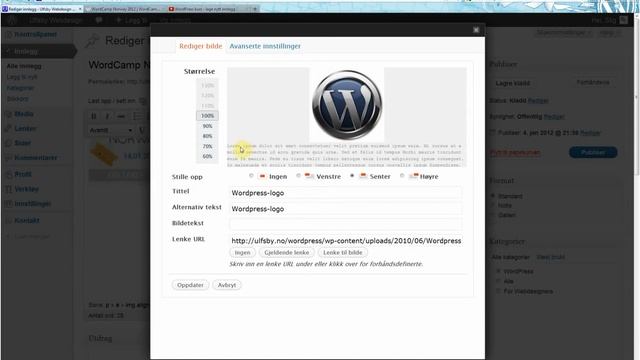Click the Lenker chain icon in the sidebar
640x360 pixels.
pyautogui.click(x=8, y=129)
